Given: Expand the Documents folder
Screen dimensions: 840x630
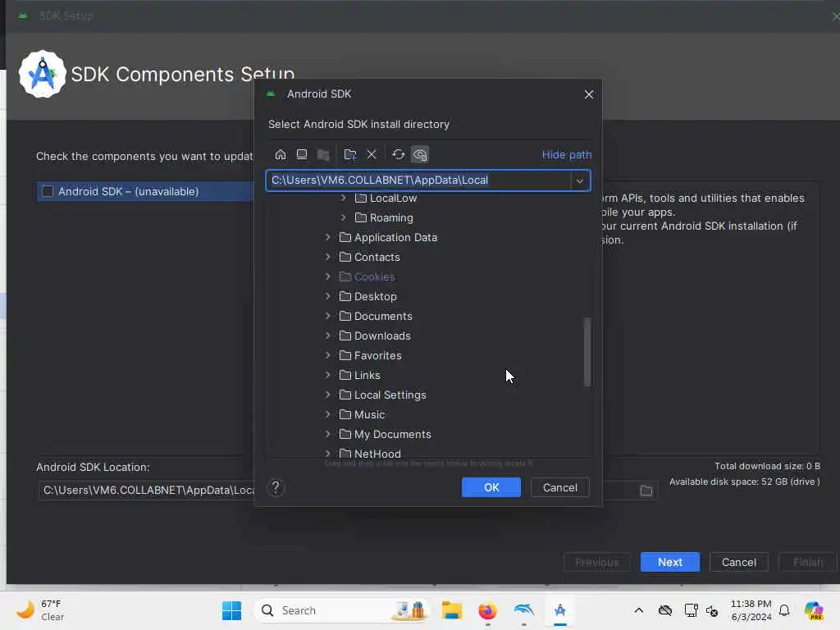Looking at the screenshot, I should (x=328, y=316).
